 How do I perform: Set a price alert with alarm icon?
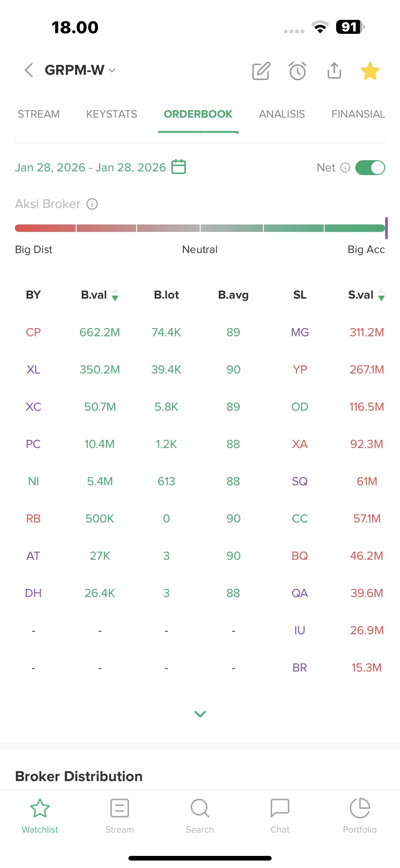pyautogui.click(x=298, y=71)
